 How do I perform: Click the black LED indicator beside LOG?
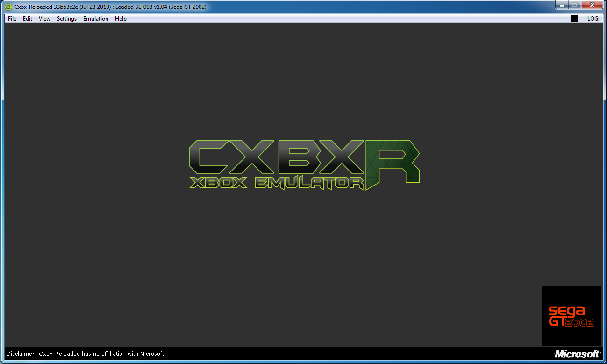click(574, 19)
